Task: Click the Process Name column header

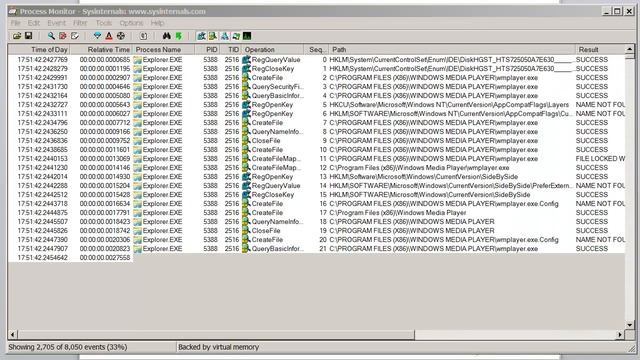Action: (164, 49)
